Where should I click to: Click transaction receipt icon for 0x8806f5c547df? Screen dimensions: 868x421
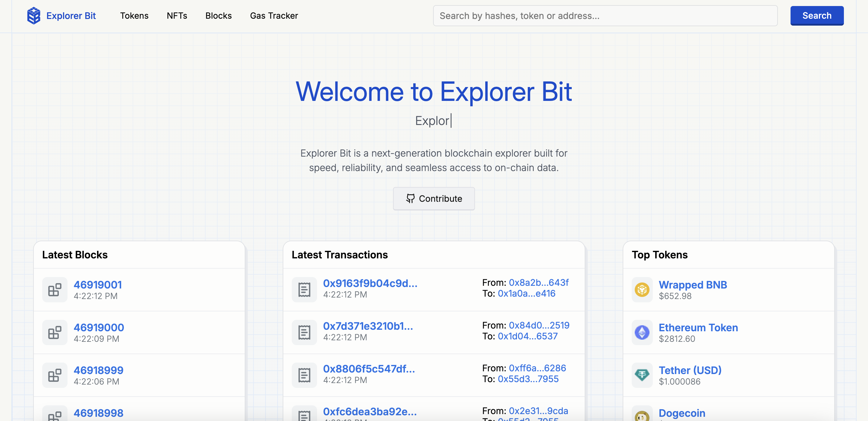[x=304, y=375]
